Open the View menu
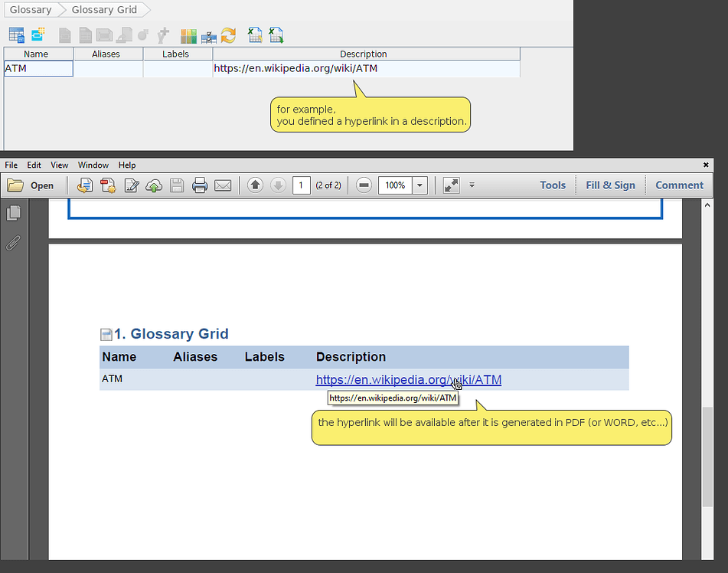 59,165
